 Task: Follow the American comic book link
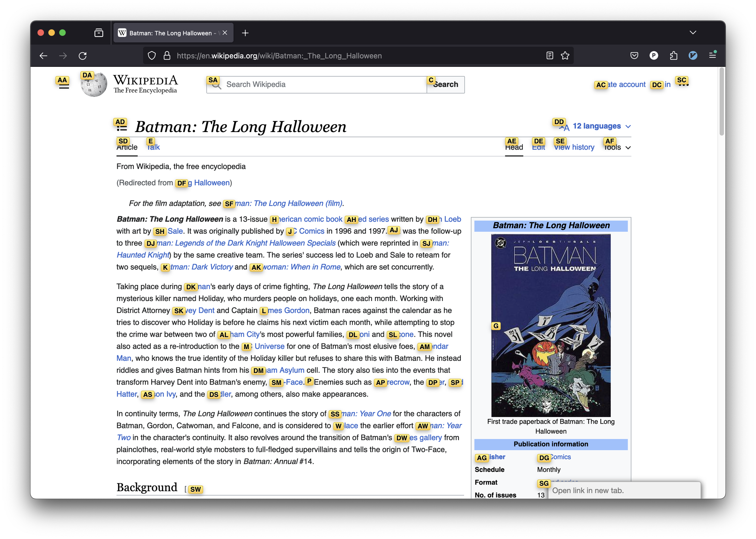tap(306, 219)
